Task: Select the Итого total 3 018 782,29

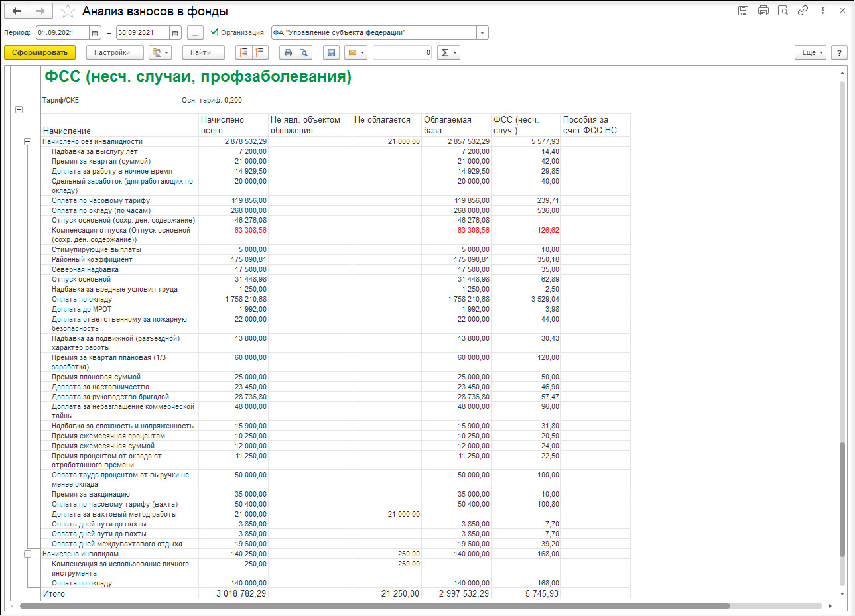Action: click(x=241, y=594)
